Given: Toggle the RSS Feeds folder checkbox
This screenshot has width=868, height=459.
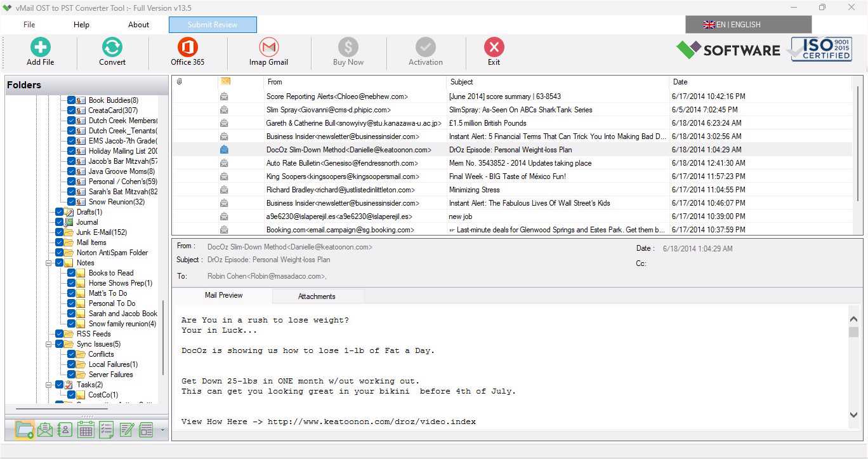Looking at the screenshot, I should [60, 334].
